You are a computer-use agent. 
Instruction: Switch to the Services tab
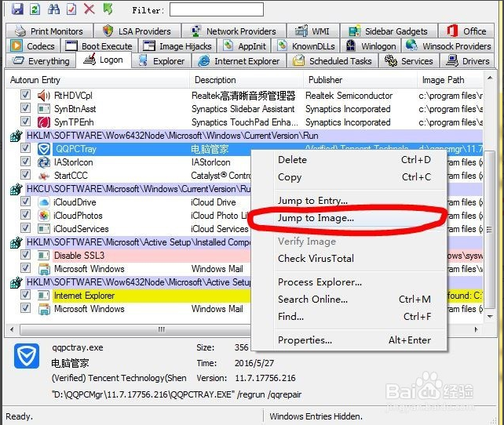click(x=409, y=60)
